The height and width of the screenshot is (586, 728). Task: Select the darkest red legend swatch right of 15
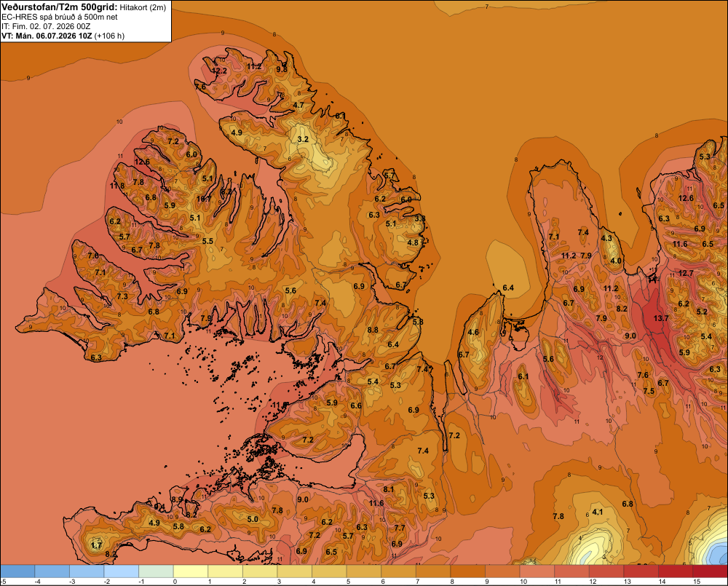point(710,571)
